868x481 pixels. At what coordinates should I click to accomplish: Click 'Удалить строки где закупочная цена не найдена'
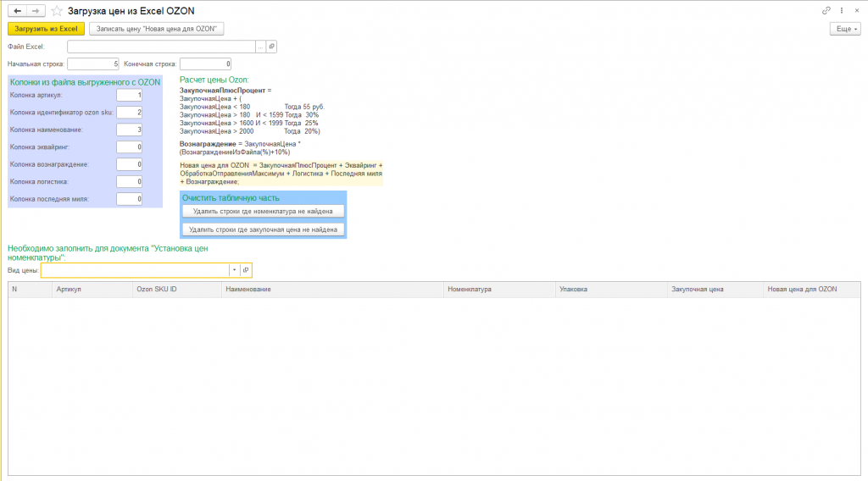(x=263, y=229)
